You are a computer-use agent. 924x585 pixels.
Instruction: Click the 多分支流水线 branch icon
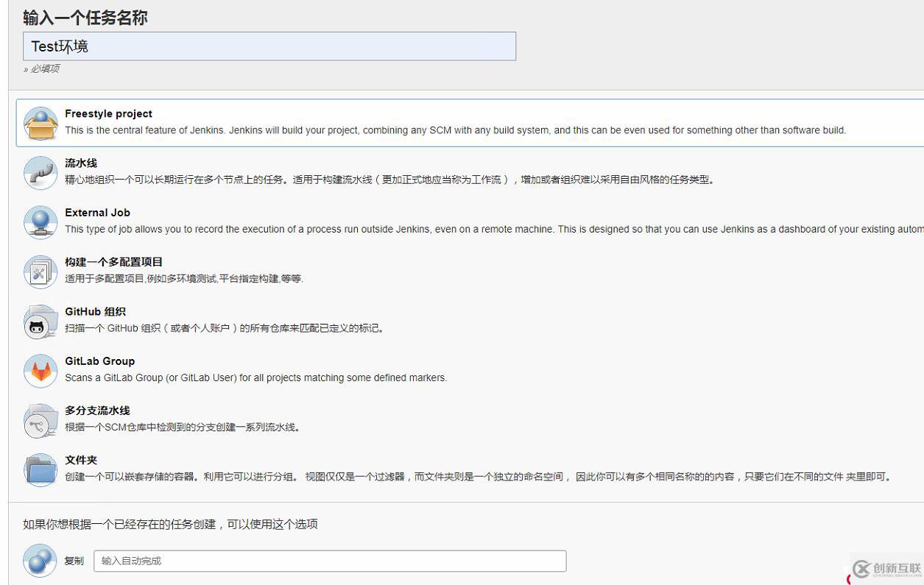(x=40, y=419)
